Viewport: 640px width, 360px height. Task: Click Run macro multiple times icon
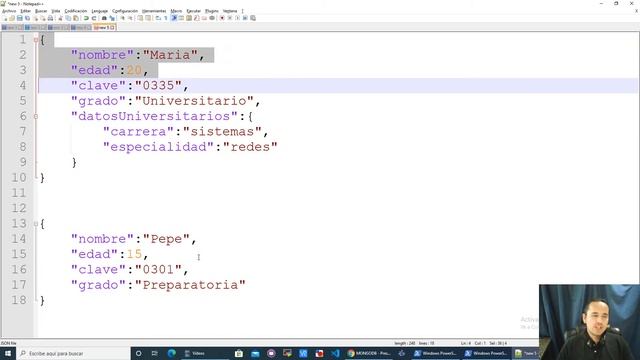(x=245, y=18)
